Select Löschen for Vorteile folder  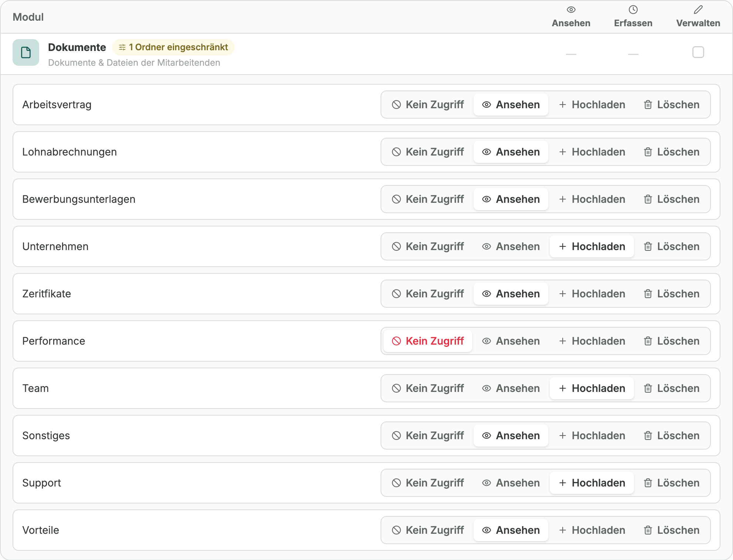click(x=671, y=530)
